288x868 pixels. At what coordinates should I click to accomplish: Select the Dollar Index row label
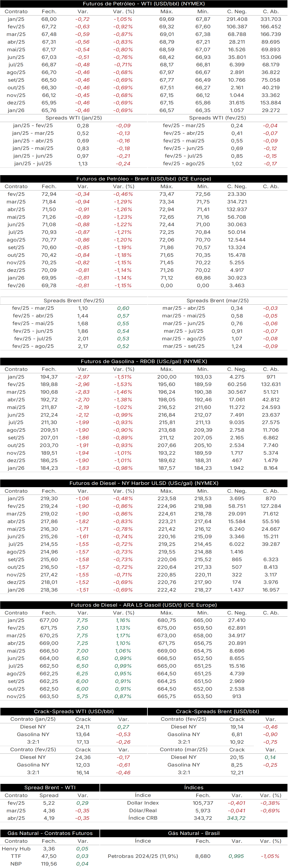[143, 803]
